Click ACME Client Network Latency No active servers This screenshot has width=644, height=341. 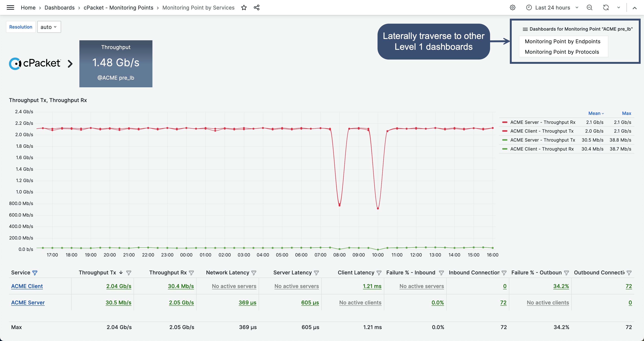234,286
